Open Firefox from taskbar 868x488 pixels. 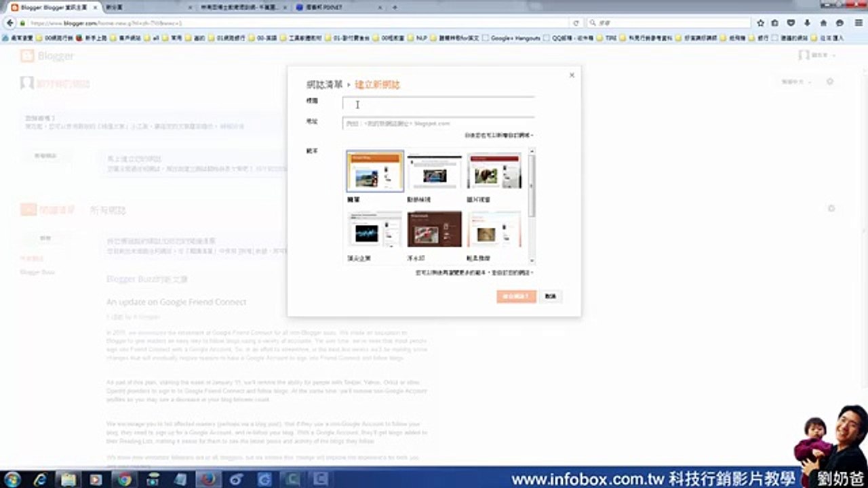point(208,479)
